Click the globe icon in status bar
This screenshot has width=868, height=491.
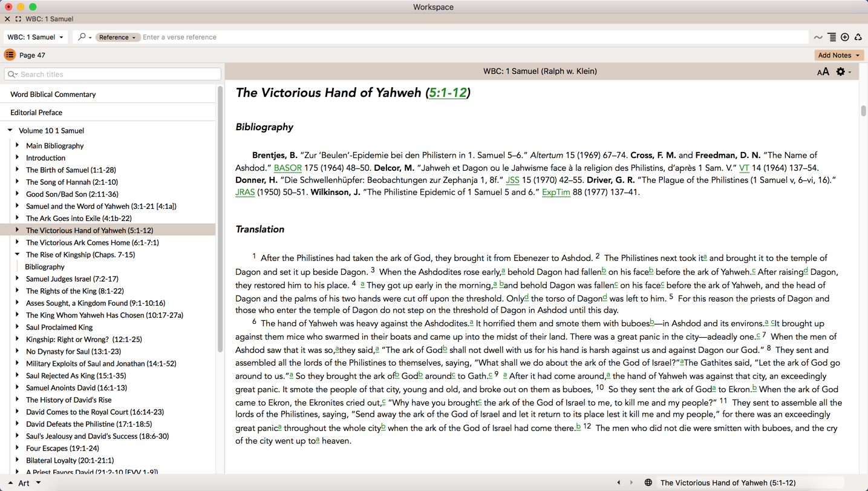point(648,483)
